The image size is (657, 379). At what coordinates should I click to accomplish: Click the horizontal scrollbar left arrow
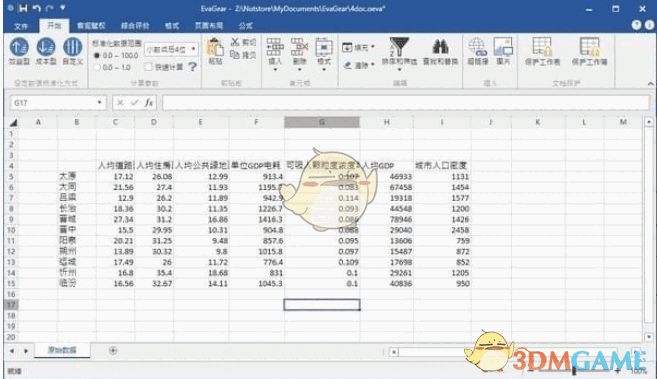pos(393,352)
